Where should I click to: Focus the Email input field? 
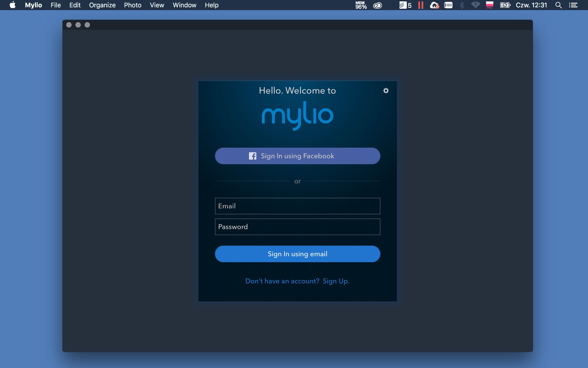pos(297,206)
